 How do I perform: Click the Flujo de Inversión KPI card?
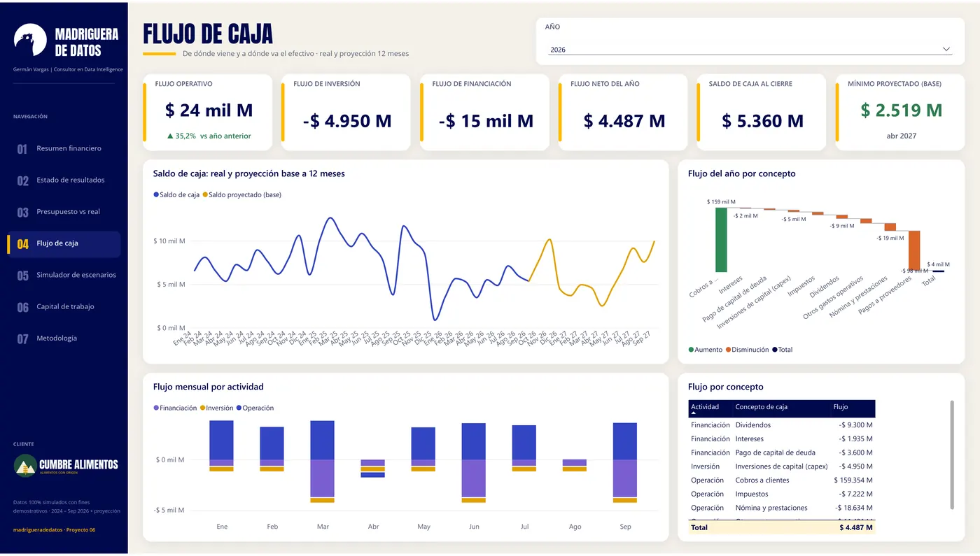tap(346, 113)
